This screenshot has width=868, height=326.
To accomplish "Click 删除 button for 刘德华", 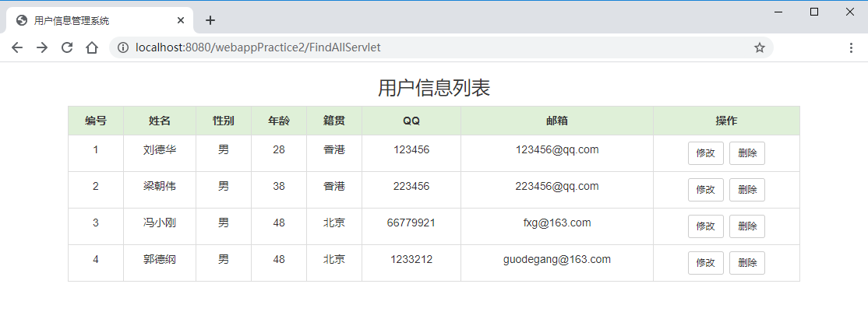I will pos(747,153).
